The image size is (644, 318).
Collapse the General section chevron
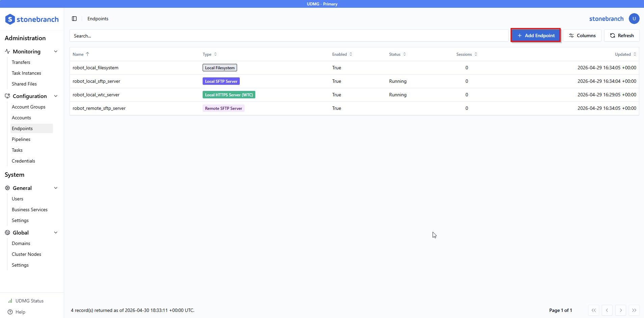[x=56, y=188]
